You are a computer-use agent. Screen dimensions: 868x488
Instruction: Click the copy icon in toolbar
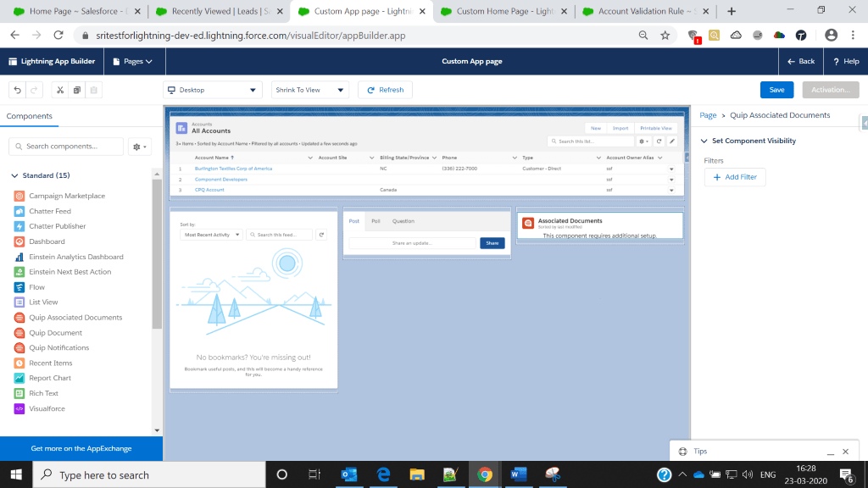[76, 90]
